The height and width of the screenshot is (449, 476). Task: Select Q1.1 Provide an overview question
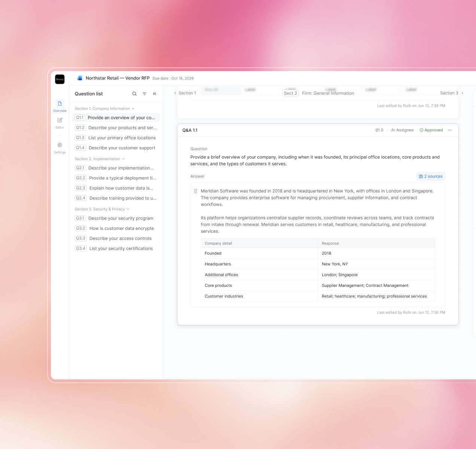116,117
